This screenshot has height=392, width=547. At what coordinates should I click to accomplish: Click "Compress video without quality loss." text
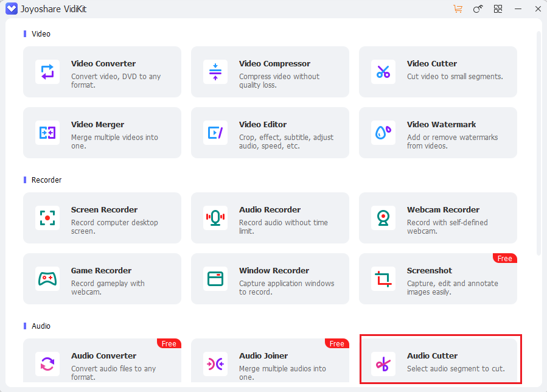pos(279,80)
